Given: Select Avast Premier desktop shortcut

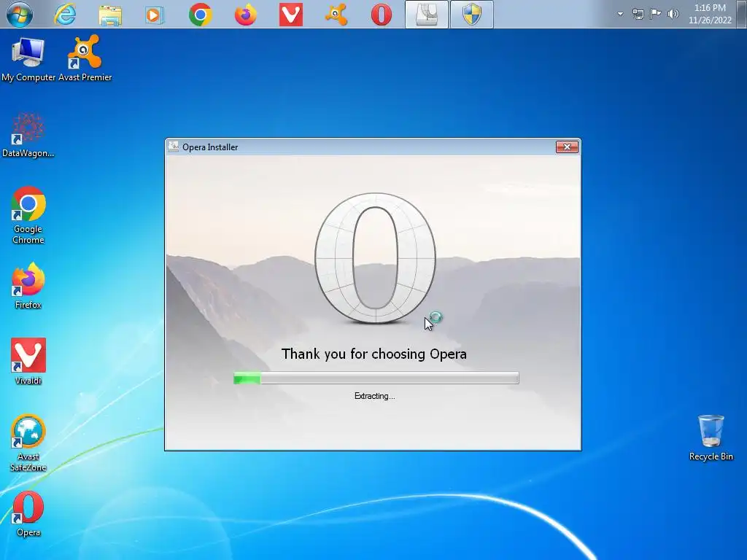Looking at the screenshot, I should point(85,58).
